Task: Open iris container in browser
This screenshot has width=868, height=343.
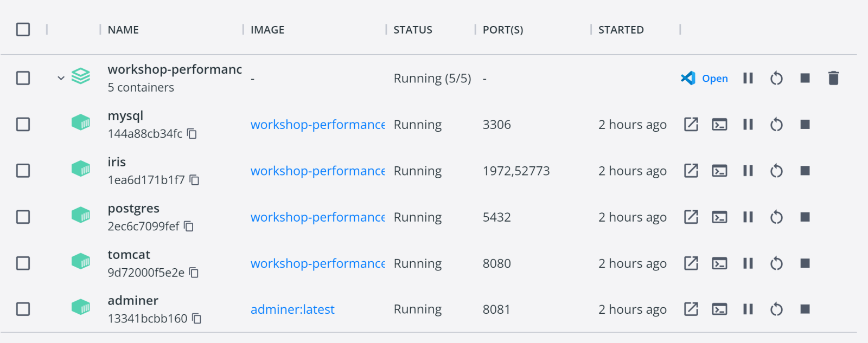Action: 691,171
